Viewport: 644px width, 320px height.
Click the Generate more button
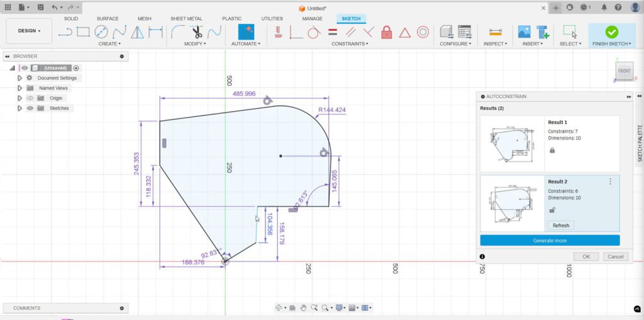point(550,240)
